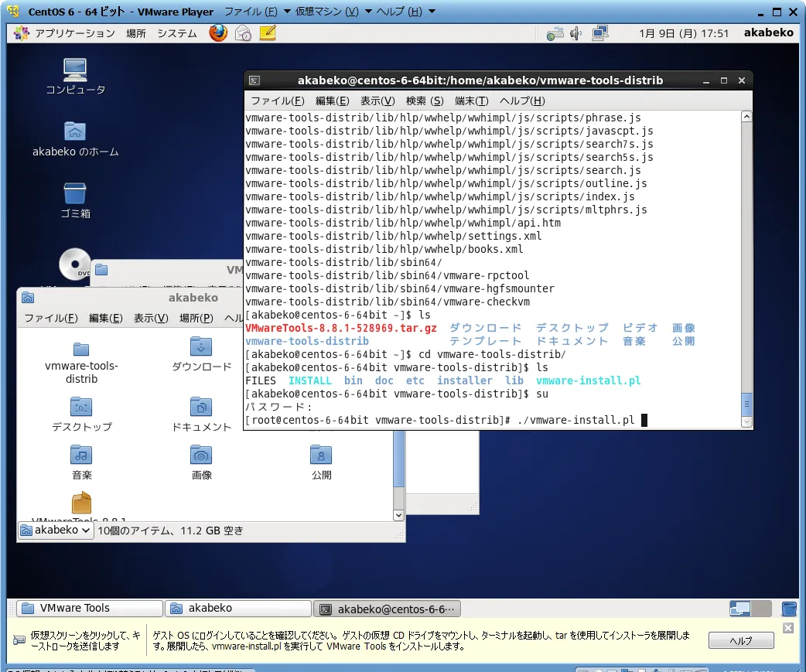Screen dimensions: 806x672
Task: Click the ヘルプ button in the VMware notice bar
Action: (x=739, y=640)
